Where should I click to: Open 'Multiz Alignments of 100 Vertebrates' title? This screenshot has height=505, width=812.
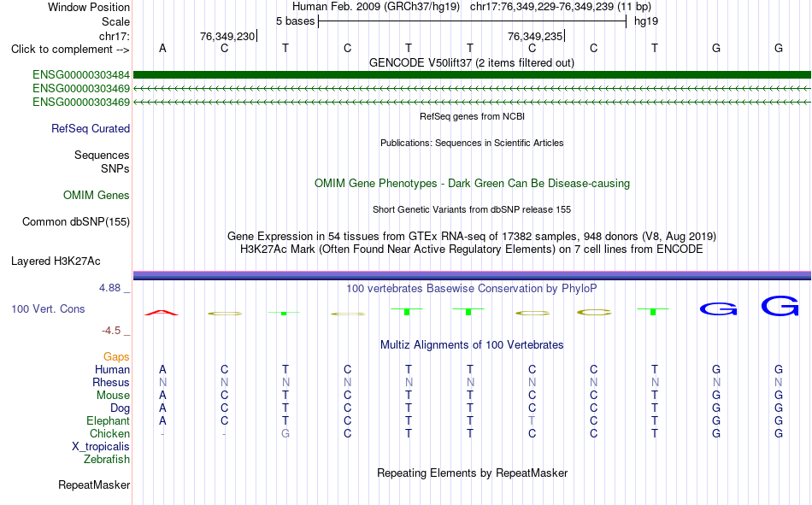click(x=472, y=345)
